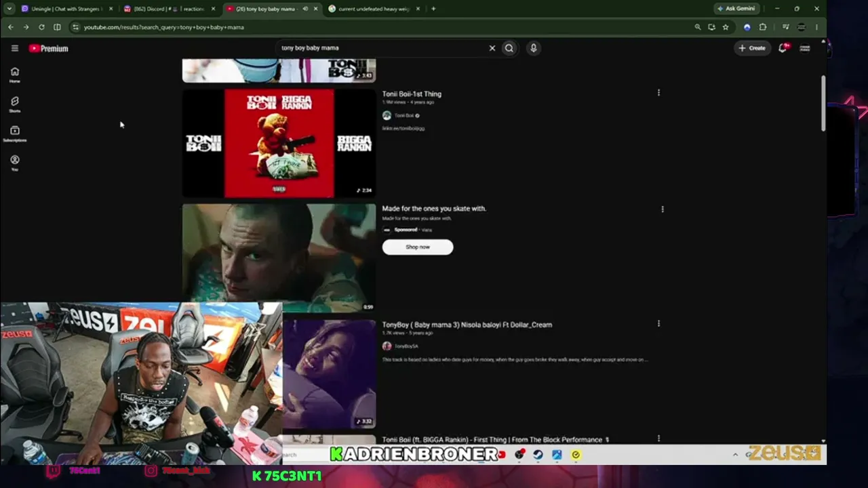
Task: Open Tonii Boii-1st Thing video title
Action: [x=412, y=94]
